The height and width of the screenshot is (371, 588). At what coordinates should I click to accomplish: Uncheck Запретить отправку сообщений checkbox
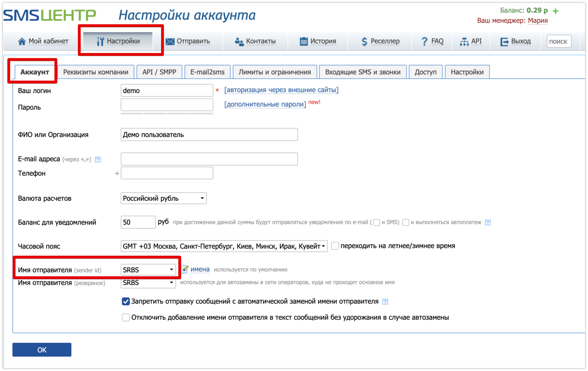126,302
